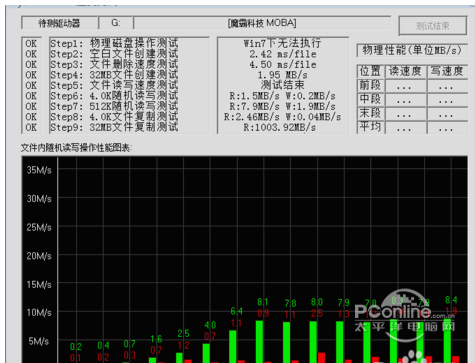Click the 待测驱动器 label
Screen dimensions: 475x363
(x=59, y=23)
